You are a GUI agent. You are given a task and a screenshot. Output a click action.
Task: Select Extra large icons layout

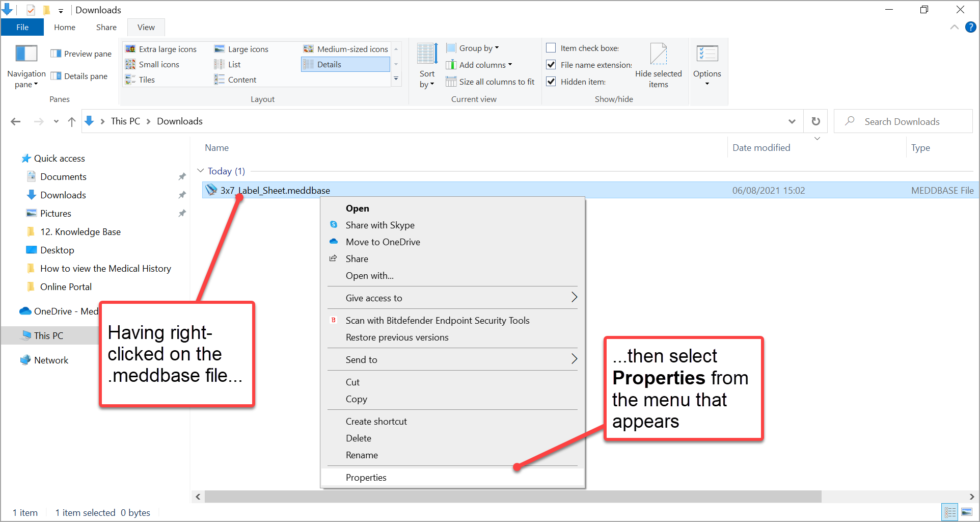161,49
